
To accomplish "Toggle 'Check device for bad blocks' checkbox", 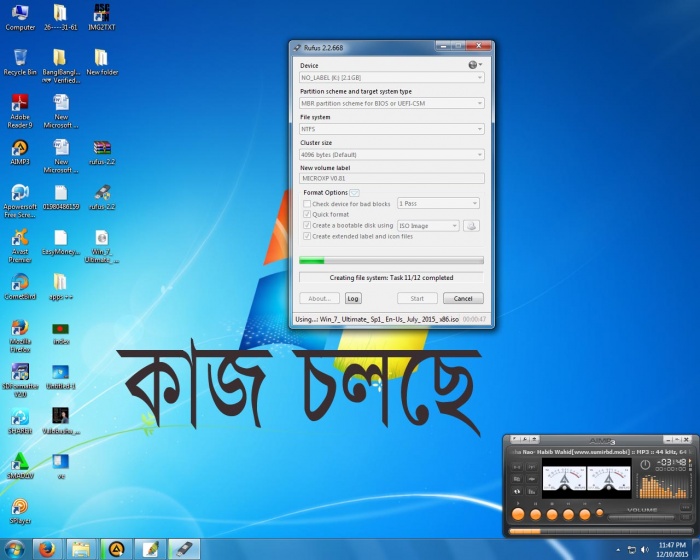I will [307, 203].
